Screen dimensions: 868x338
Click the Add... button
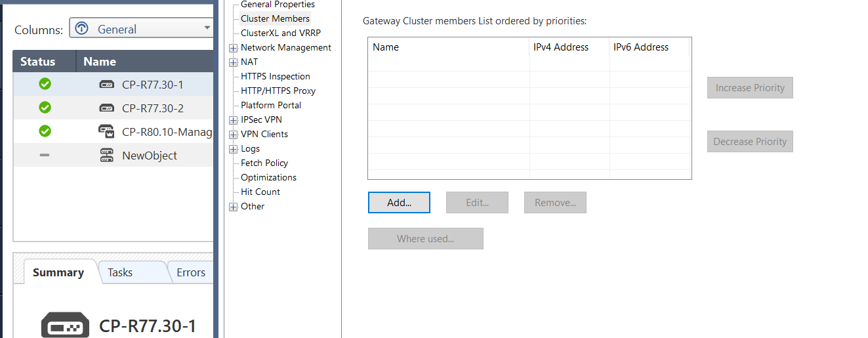pos(399,203)
